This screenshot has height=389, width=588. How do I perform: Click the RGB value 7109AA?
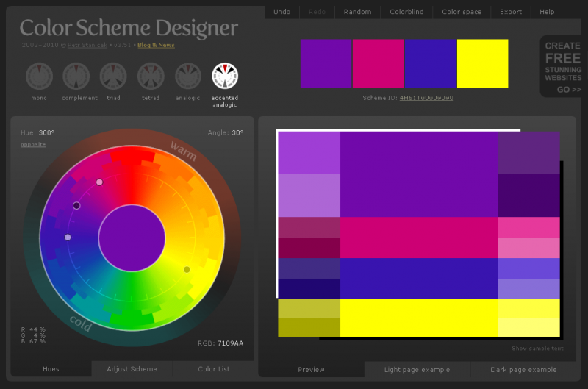[x=230, y=343]
